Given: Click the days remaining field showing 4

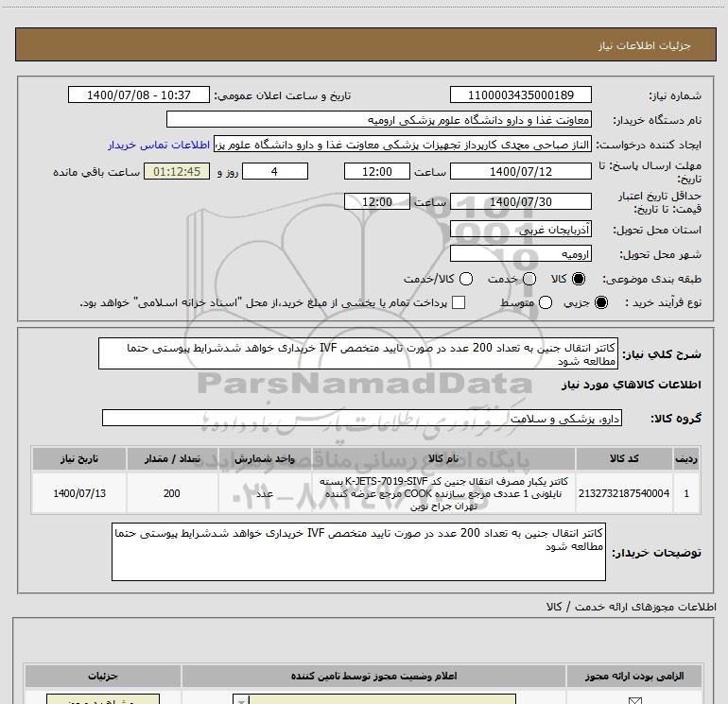Looking at the screenshot, I should pyautogui.click(x=275, y=171).
